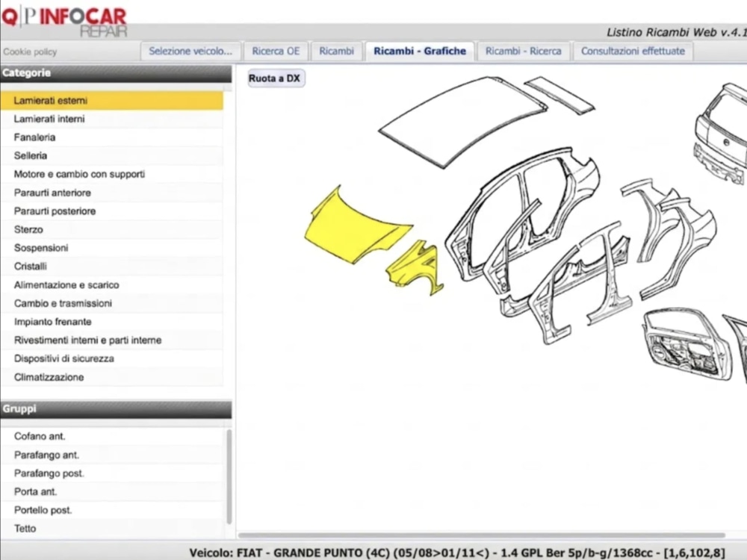Choose the Sterzo category
The height and width of the screenshot is (560, 747).
pyautogui.click(x=111, y=229)
